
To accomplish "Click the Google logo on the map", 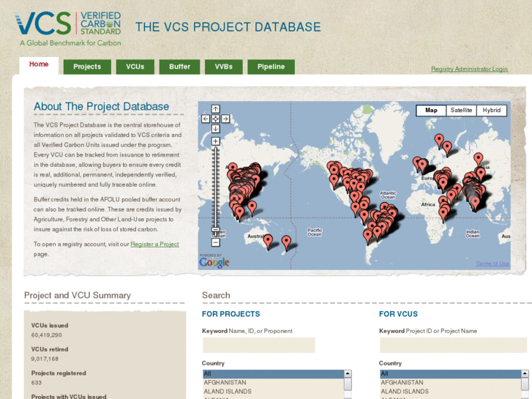I will tap(214, 262).
